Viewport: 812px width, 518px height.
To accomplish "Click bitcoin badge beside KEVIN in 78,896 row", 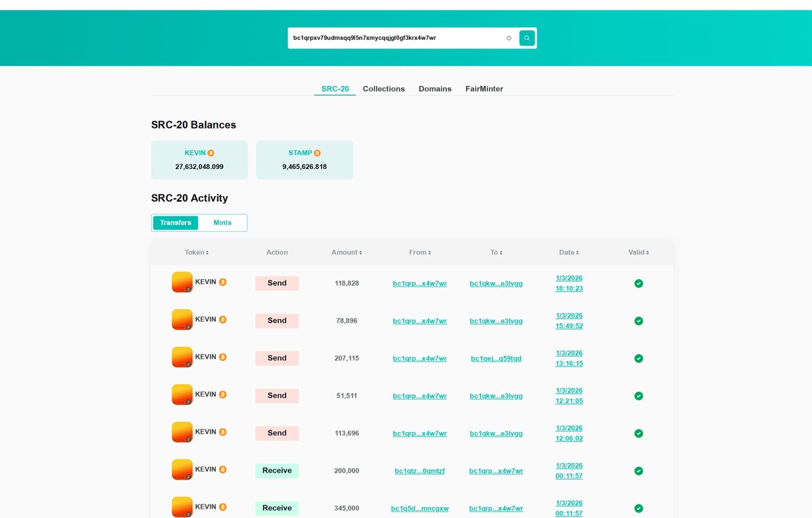I will [223, 320].
